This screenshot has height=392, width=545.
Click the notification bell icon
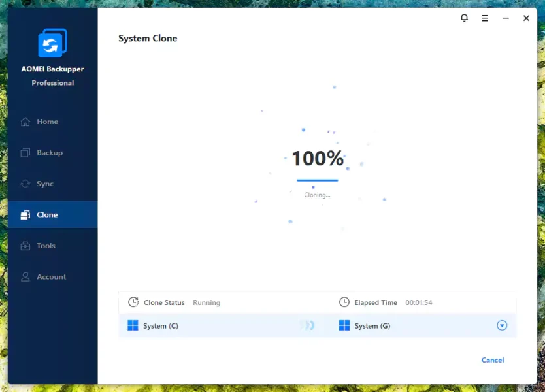pos(464,18)
